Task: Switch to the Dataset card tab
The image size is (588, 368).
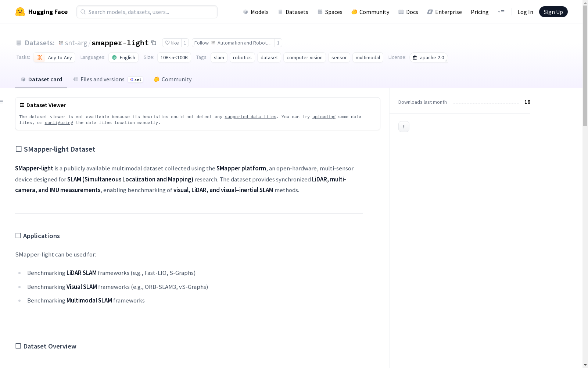Action: point(41,79)
